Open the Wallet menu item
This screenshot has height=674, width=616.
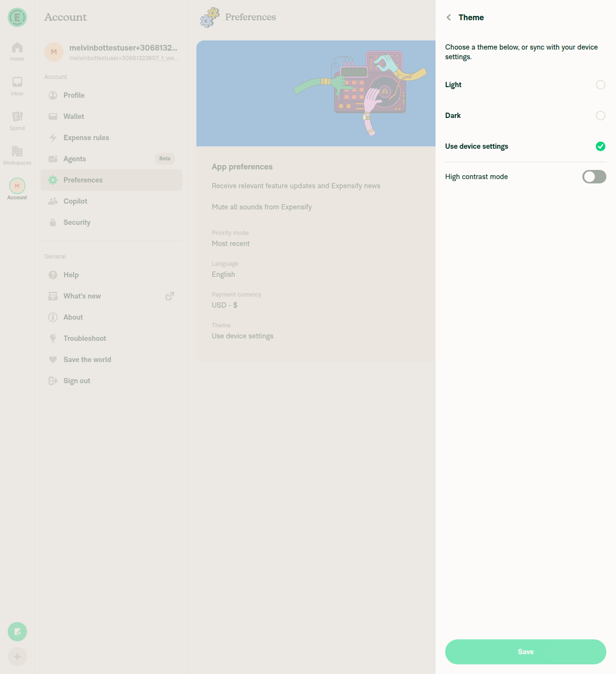pos(111,117)
